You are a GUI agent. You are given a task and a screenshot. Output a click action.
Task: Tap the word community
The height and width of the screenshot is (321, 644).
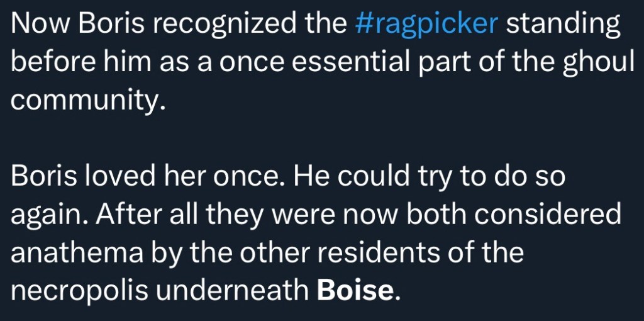[x=87, y=100]
